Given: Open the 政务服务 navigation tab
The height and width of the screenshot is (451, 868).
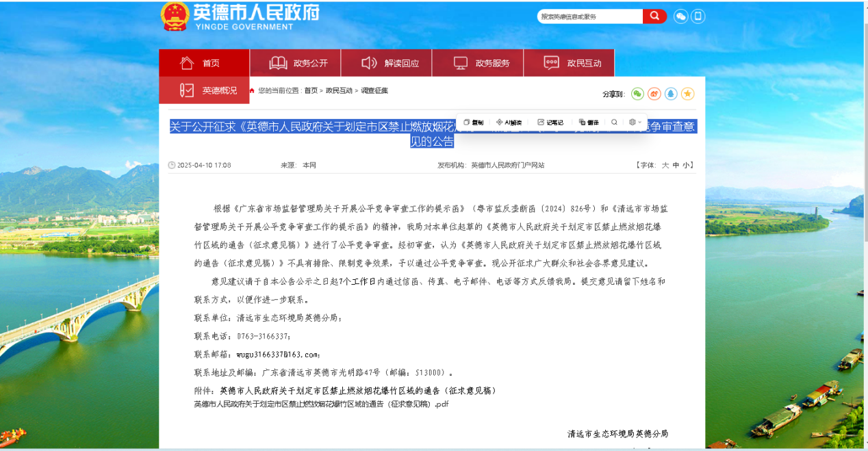Looking at the screenshot, I should (x=478, y=63).
